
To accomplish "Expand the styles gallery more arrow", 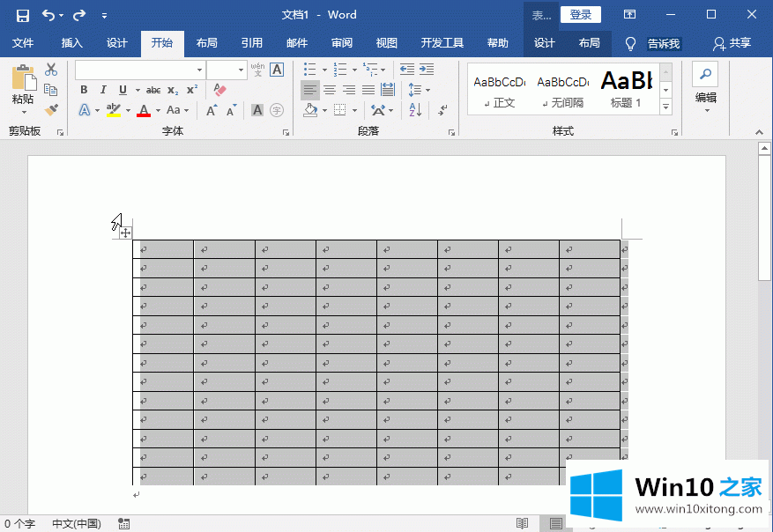I will [666, 107].
